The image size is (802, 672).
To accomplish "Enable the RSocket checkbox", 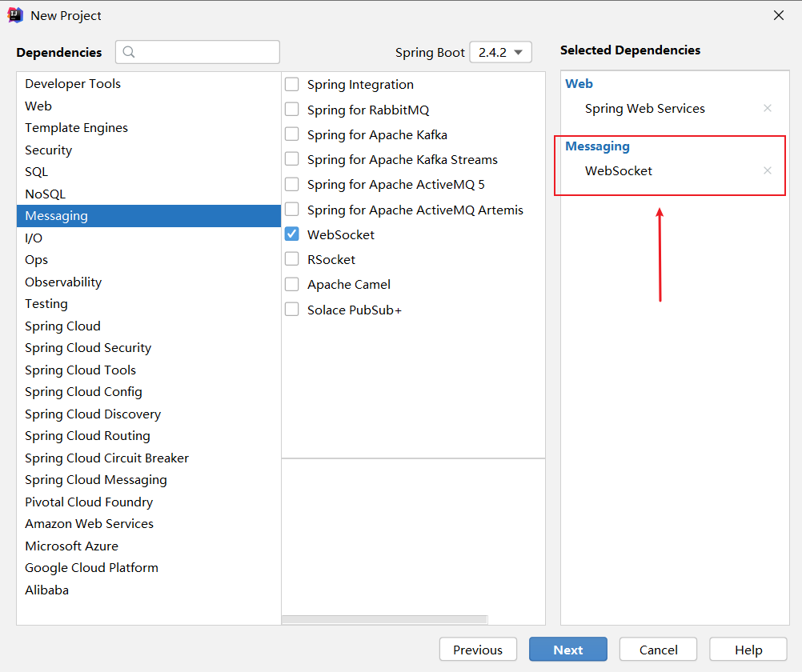I will coord(291,259).
